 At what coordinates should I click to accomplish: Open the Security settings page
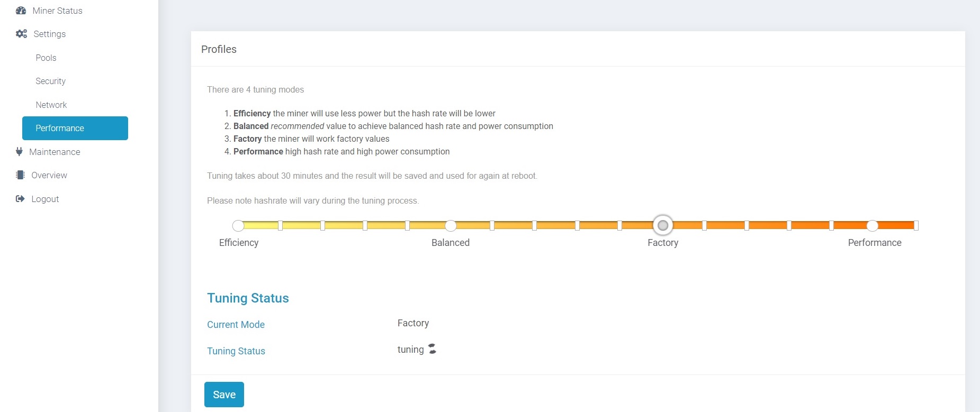pos(51,81)
